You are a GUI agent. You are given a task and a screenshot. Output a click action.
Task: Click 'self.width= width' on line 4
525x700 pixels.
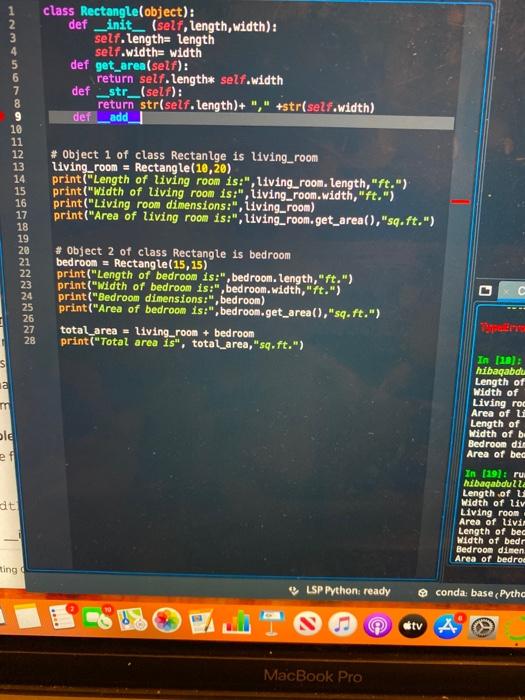pyautogui.click(x=148, y=52)
